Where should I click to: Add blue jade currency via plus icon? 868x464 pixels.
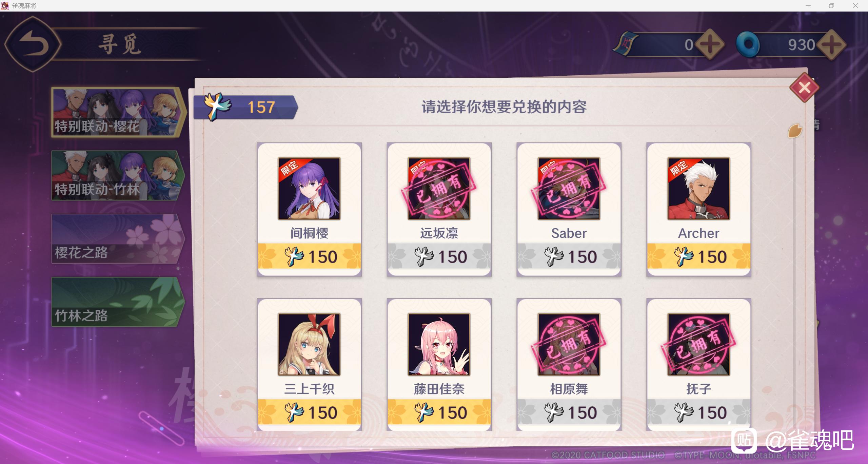(x=831, y=44)
